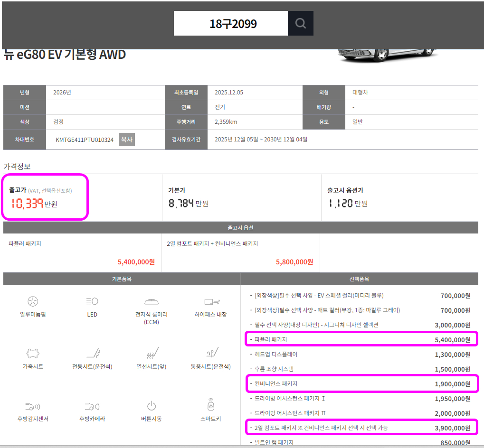Click the 2열 컴포트 패키지 3,900,000원 row
Screen dimensions: 484x448
[x=360, y=428]
